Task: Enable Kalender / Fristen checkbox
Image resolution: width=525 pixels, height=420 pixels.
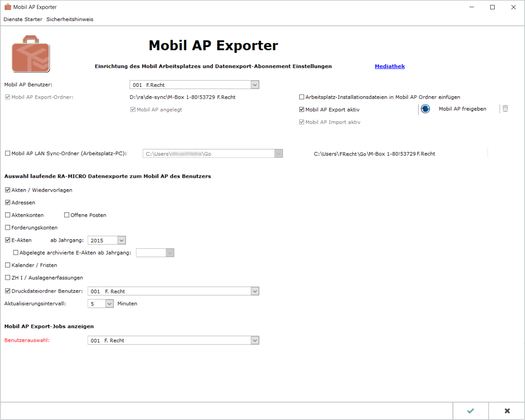Action: click(8, 265)
